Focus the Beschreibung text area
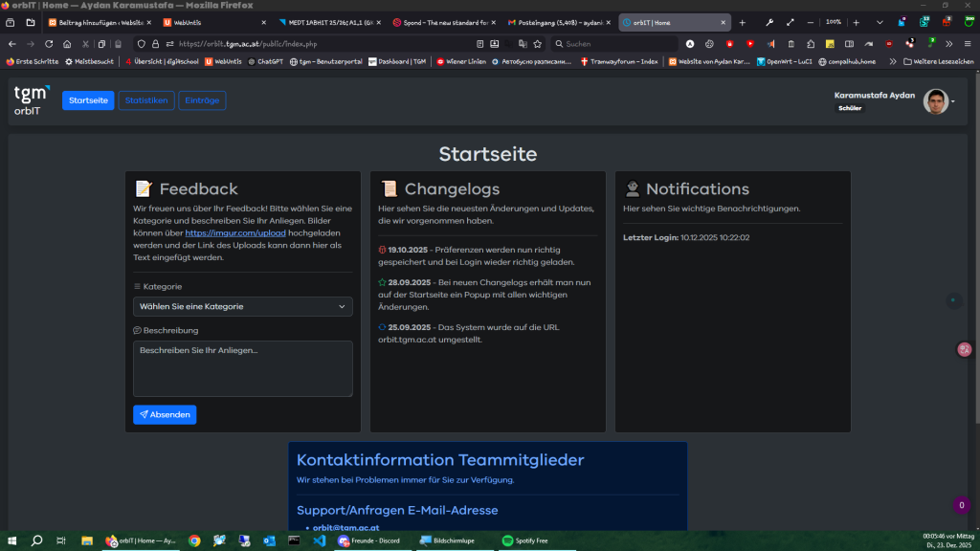 tap(242, 368)
